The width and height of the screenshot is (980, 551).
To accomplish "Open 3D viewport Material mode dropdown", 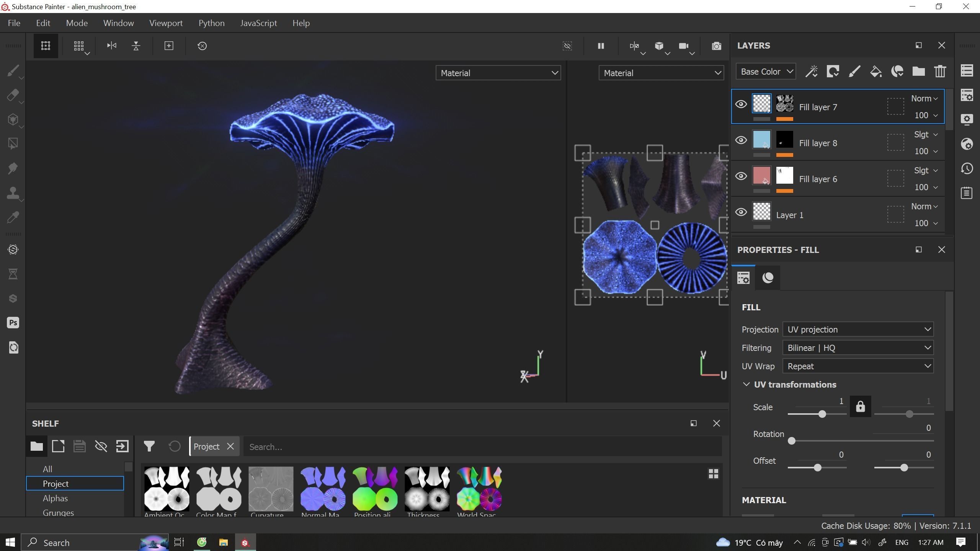I will (x=498, y=73).
